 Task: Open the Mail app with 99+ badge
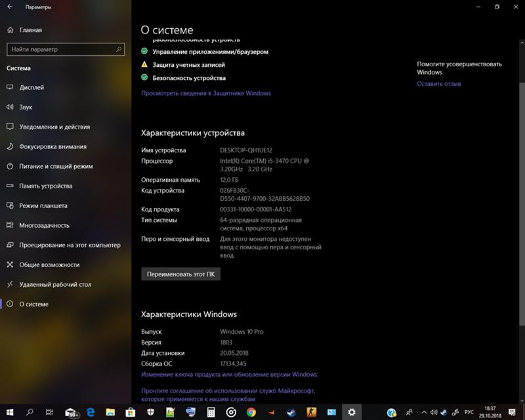pyautogui.click(x=71, y=412)
